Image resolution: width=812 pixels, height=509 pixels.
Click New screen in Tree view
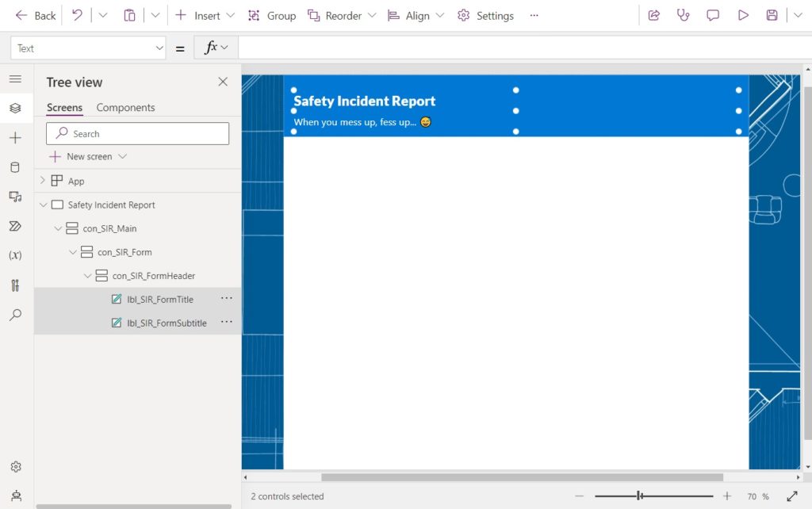coord(87,156)
